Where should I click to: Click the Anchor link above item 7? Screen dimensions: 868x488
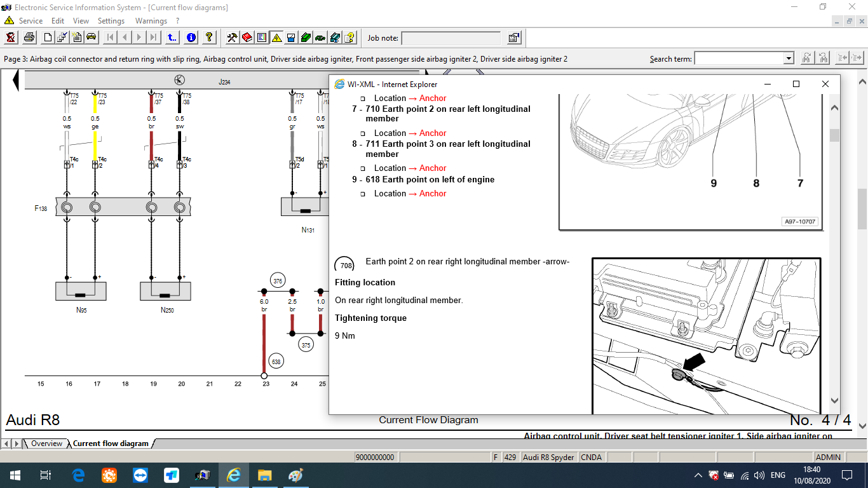433,98
